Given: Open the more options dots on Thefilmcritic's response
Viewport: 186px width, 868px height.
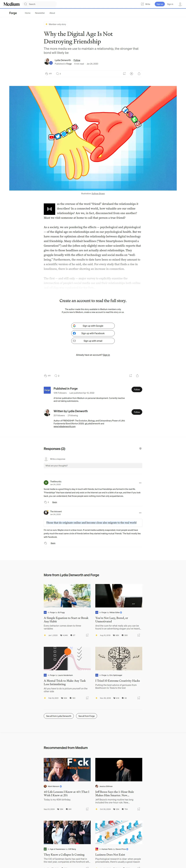Looking at the screenshot, I should coord(140,483).
